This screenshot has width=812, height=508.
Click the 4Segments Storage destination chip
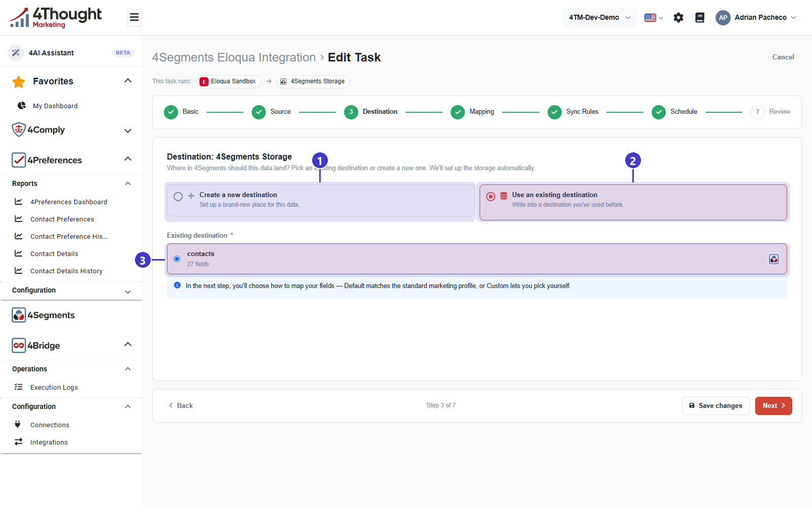tap(313, 82)
